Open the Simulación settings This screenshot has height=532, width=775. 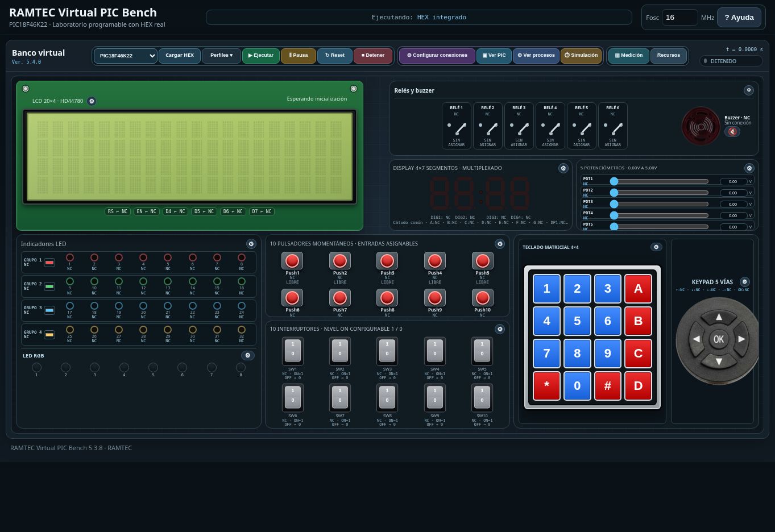581,56
